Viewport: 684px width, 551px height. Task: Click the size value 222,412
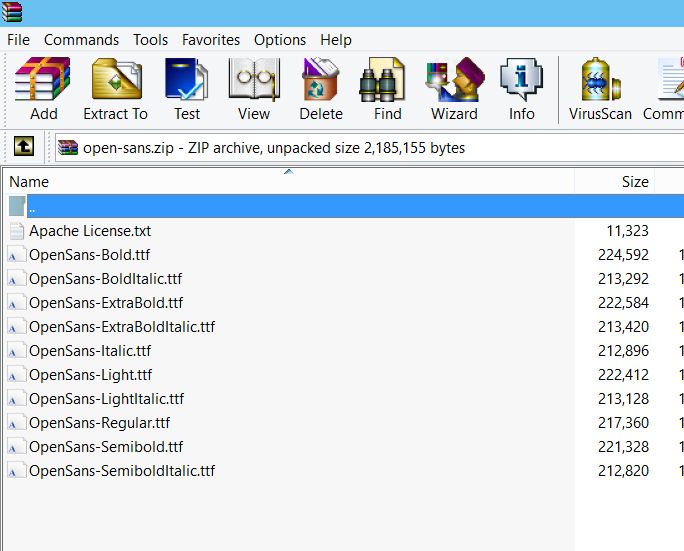tap(623, 375)
